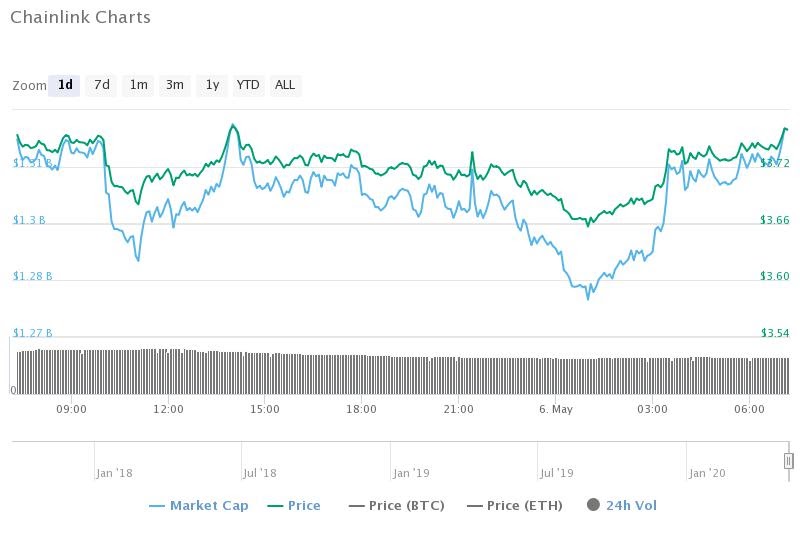The image size is (800, 550).
Task: Click Jul '19 on navigator timeline
Action: click(x=557, y=473)
